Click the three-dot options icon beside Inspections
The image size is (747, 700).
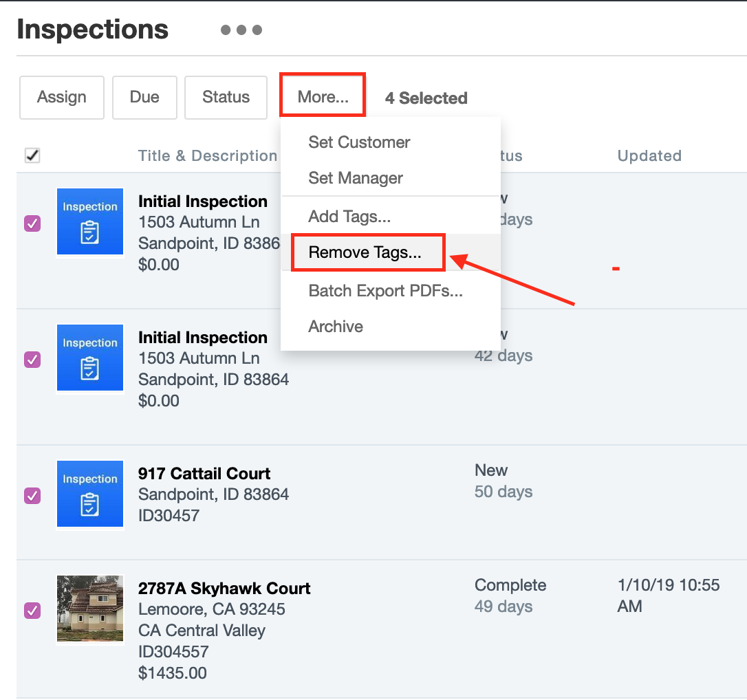tap(241, 30)
